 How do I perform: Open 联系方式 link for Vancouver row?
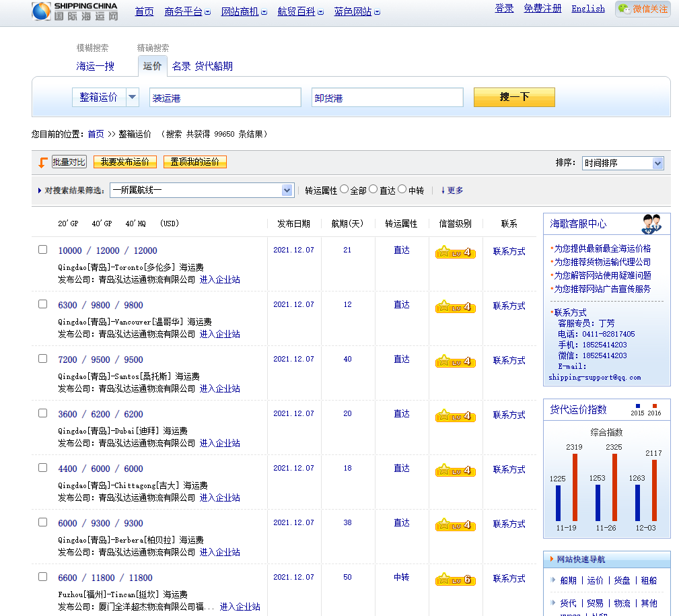pyautogui.click(x=509, y=306)
